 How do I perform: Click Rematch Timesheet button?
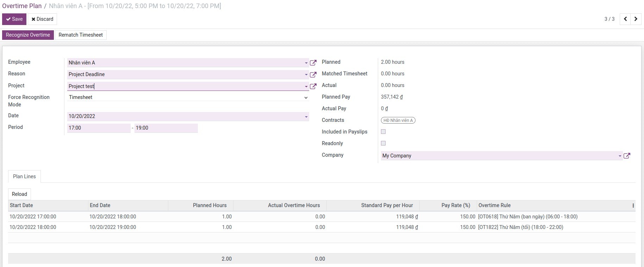[x=81, y=35]
